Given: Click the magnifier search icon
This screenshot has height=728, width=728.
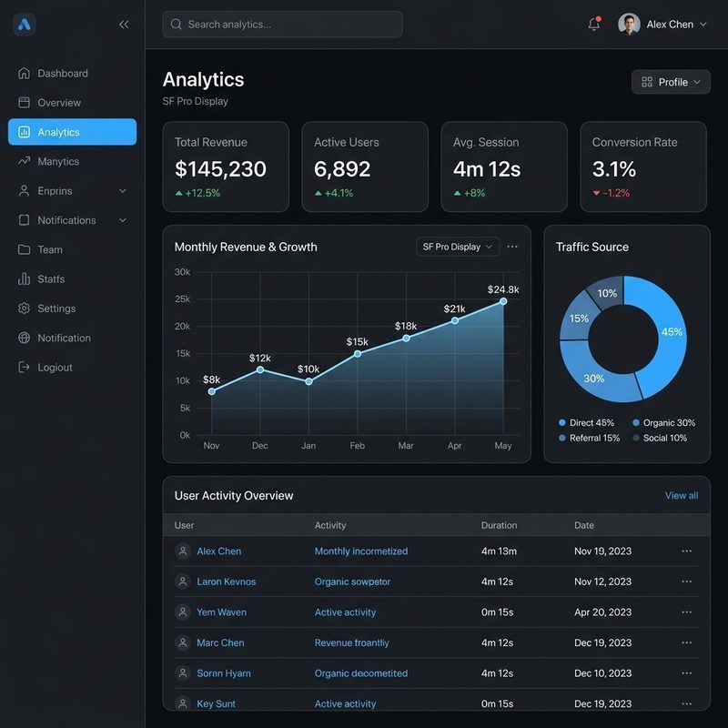Looking at the screenshot, I should (x=176, y=25).
